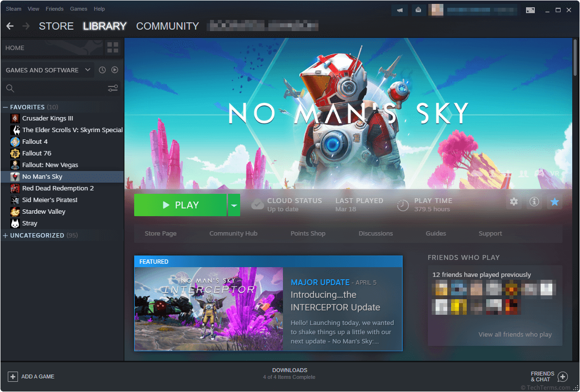The height and width of the screenshot is (392, 580).
Task: Open the Downloads status bar
Action: 289,374
